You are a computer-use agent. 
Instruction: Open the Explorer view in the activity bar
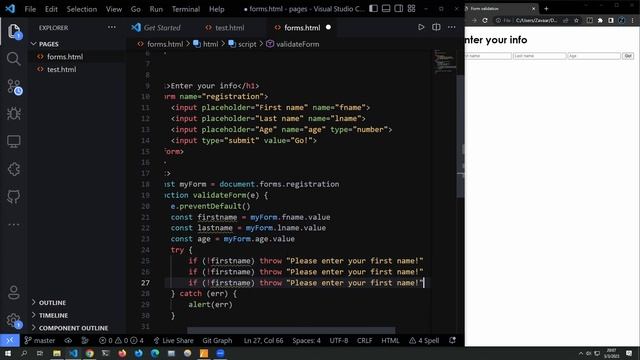[x=13, y=31]
